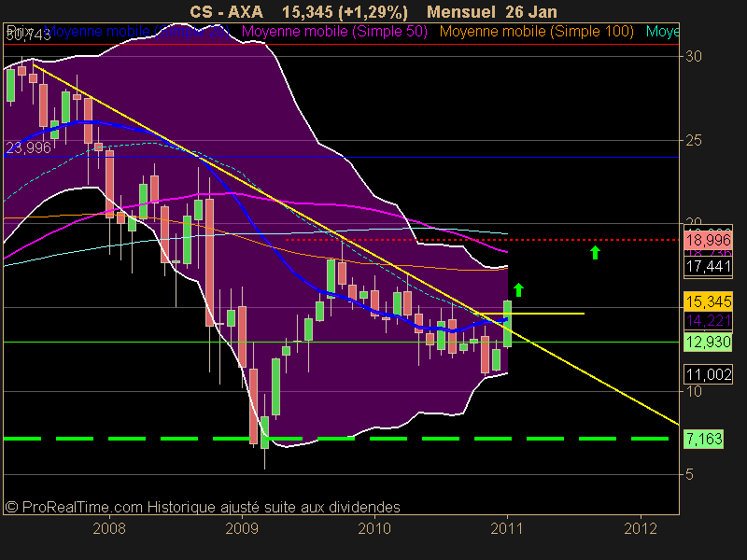
Task: Select the 18,996 red price label
Action: click(708, 240)
